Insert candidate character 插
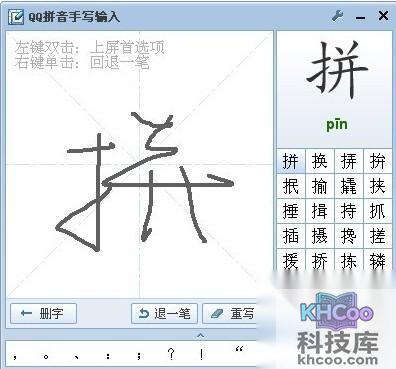Viewport: 396px width, 369px height. (291, 236)
